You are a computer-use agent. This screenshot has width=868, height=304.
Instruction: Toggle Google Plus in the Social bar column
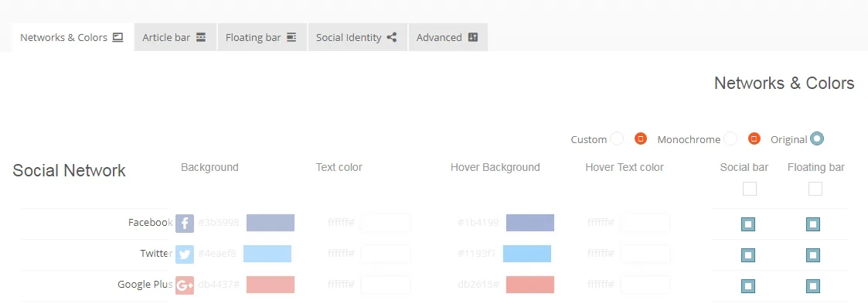click(748, 286)
